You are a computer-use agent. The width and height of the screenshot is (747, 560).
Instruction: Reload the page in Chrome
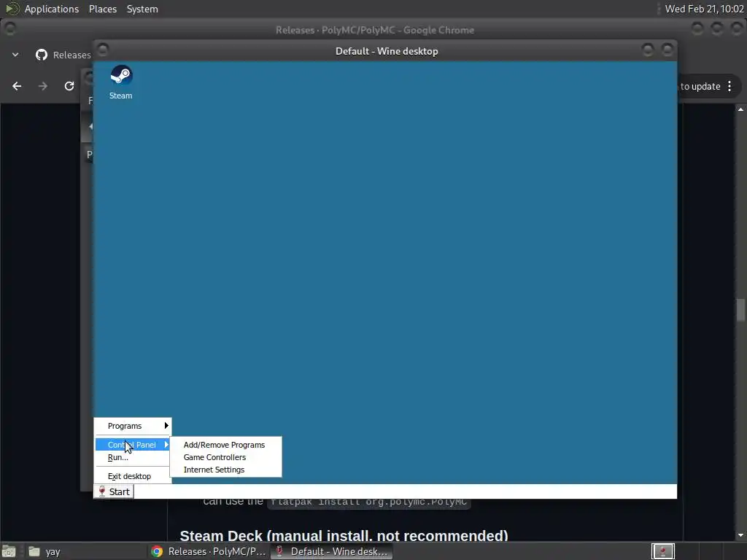coord(69,86)
